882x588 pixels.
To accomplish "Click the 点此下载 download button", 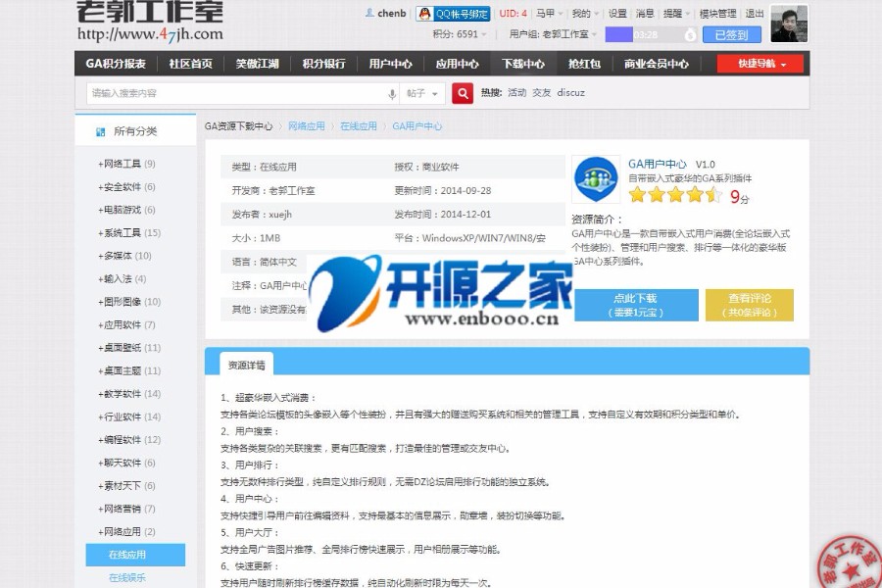I will (635, 304).
